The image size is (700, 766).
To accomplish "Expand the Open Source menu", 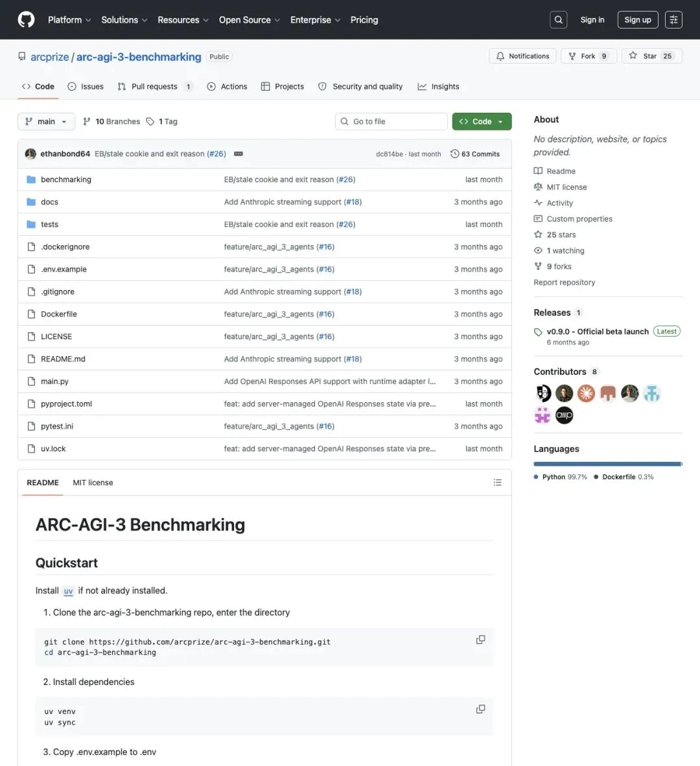I will tap(250, 19).
